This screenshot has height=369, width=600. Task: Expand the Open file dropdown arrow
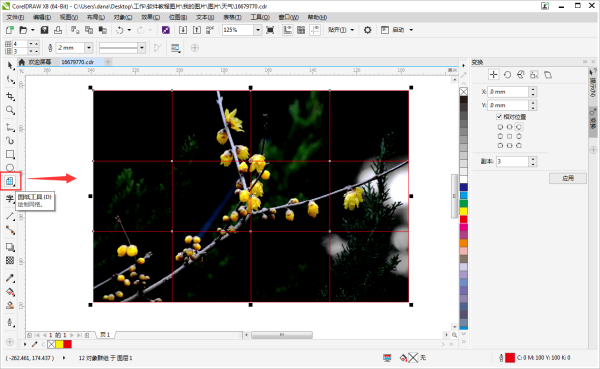(x=33, y=30)
